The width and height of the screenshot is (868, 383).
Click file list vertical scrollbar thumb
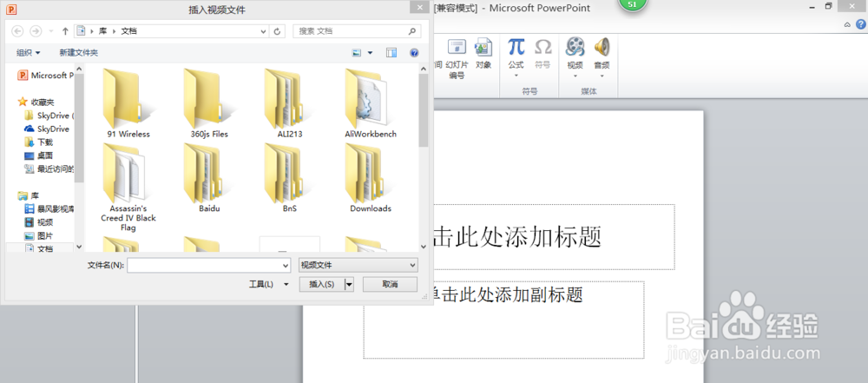tap(424, 109)
